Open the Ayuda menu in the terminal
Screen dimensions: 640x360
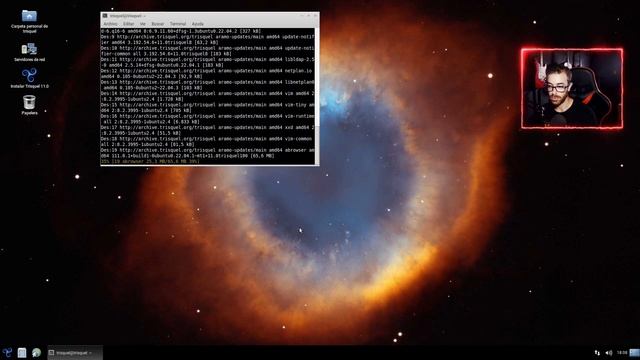(x=198, y=24)
